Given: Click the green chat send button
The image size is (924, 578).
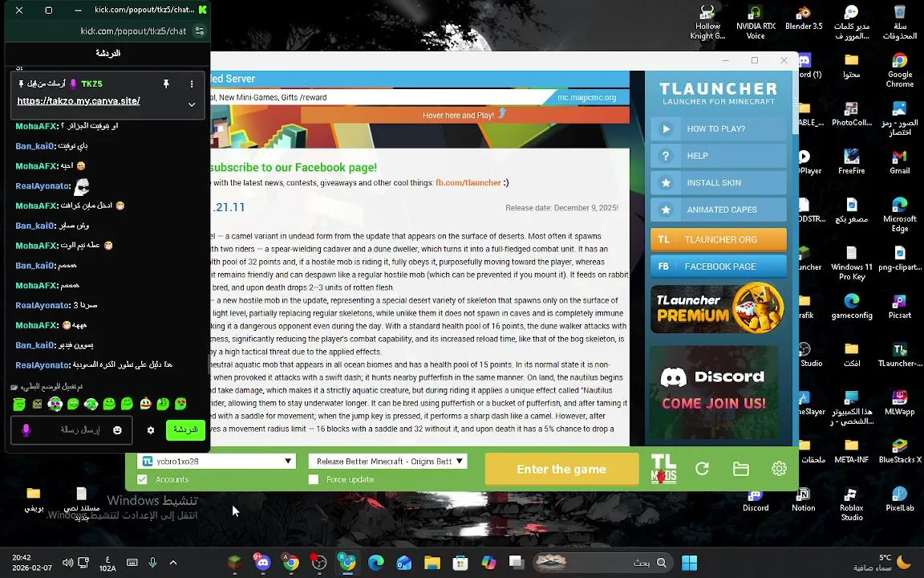Looking at the screenshot, I should pos(185,430).
